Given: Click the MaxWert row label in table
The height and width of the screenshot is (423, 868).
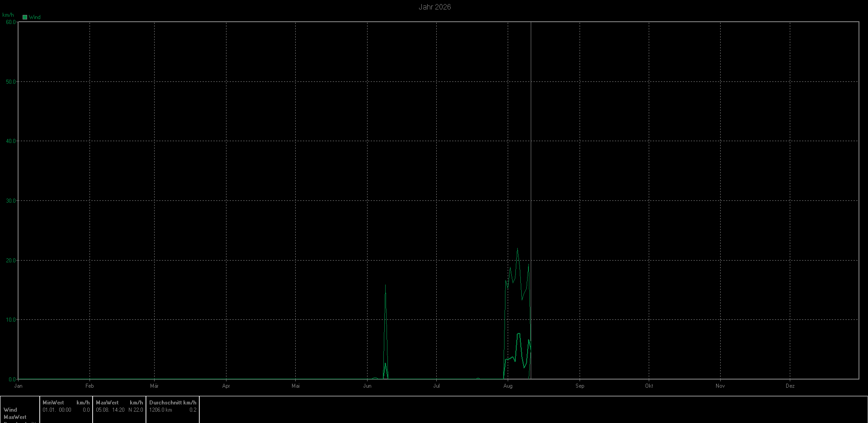Looking at the screenshot, I should click(x=15, y=417).
